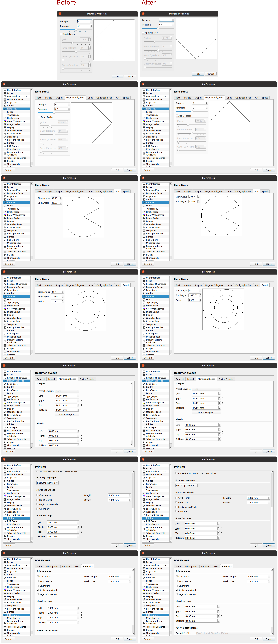The image size is (278, 644).
Task: Click PDF Export icon in After Regular Polygons preferences
Action: pos(144,146)
